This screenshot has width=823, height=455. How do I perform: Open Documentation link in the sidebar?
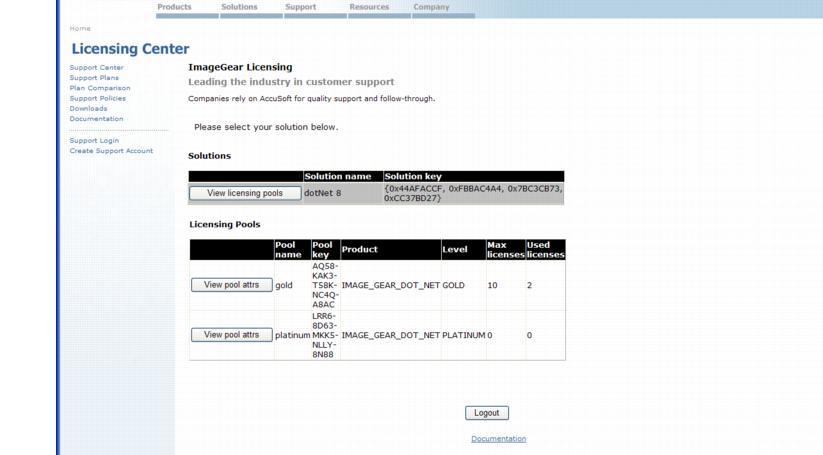(96, 119)
